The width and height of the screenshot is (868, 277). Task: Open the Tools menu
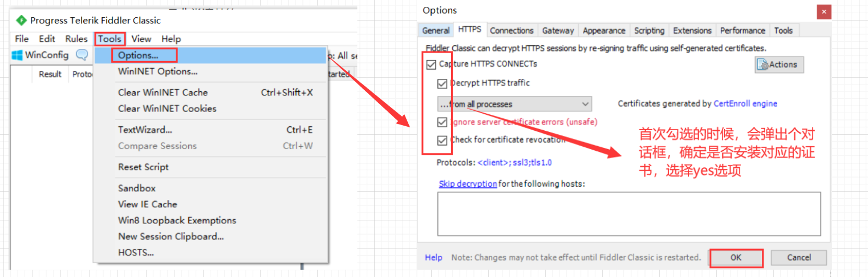109,39
